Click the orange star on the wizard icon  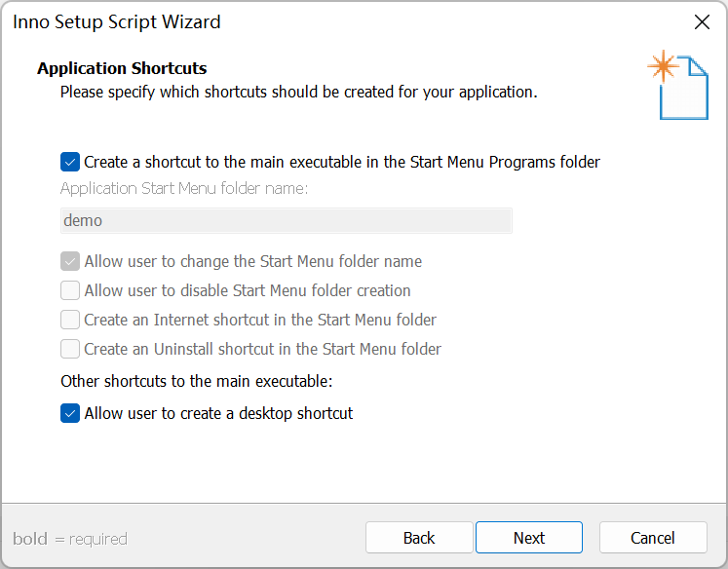664,66
